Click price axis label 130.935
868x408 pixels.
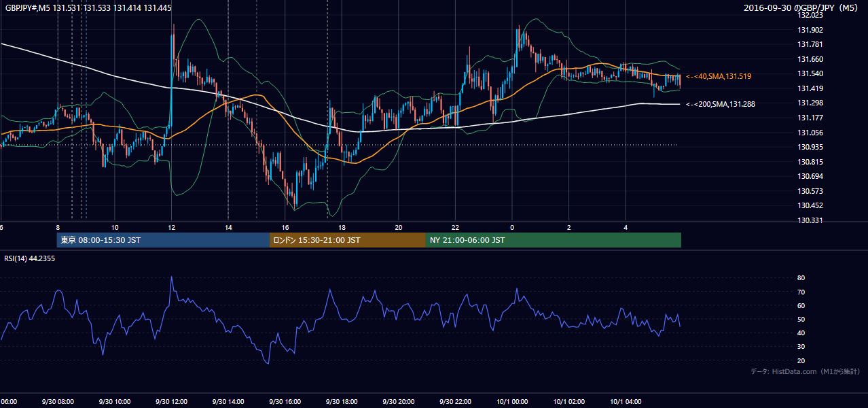810,147
